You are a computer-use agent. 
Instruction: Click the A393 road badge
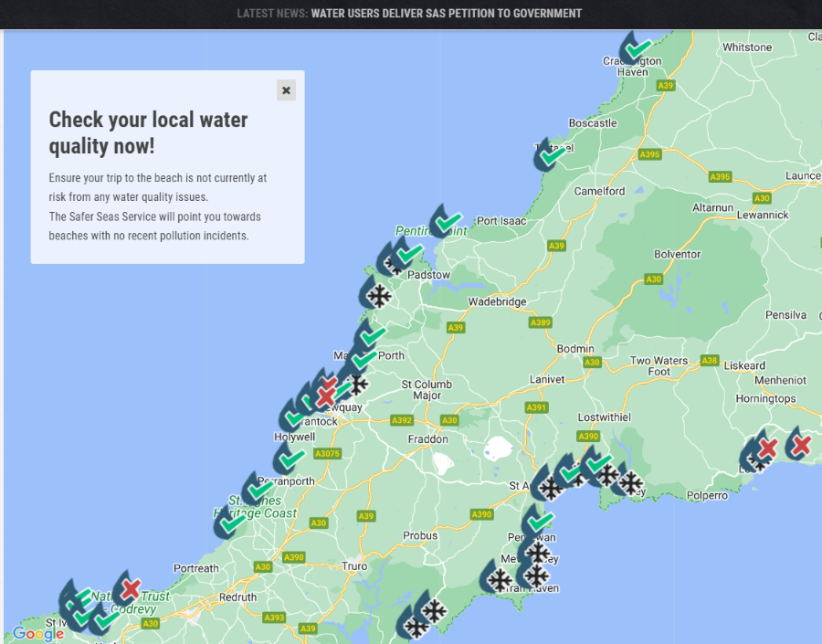point(274,618)
